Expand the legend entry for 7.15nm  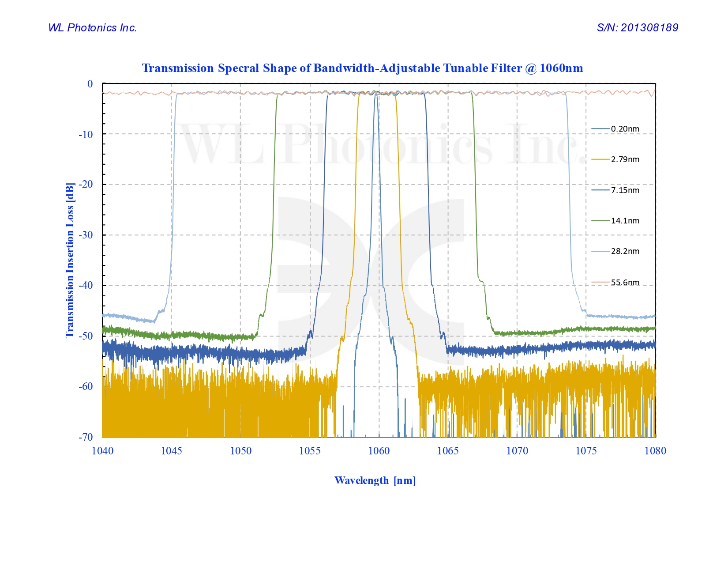point(623,190)
